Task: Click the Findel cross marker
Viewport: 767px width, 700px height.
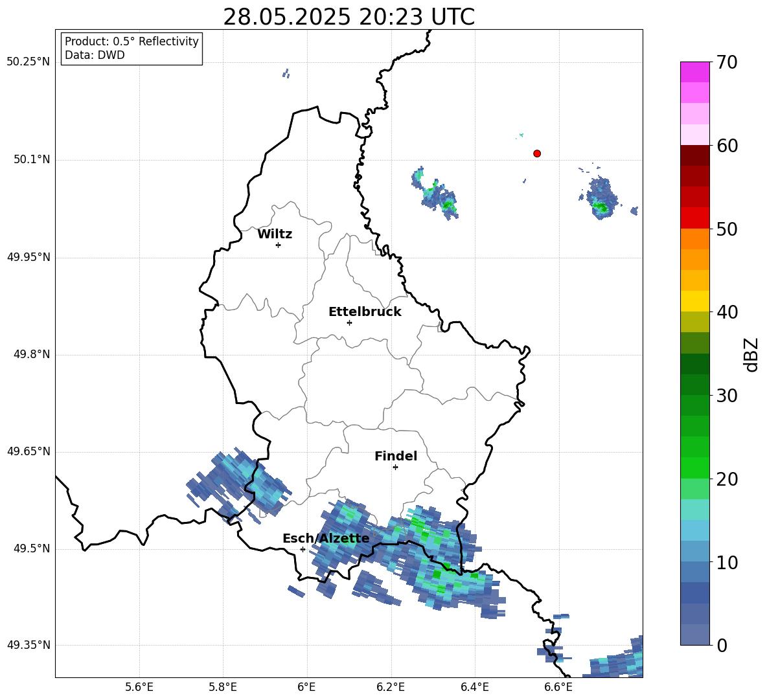Action: click(395, 468)
